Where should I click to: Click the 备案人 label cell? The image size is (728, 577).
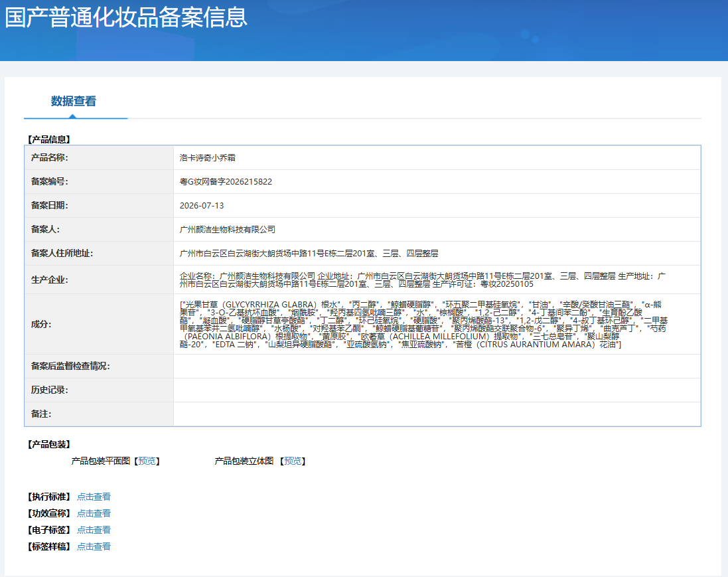pos(99,230)
